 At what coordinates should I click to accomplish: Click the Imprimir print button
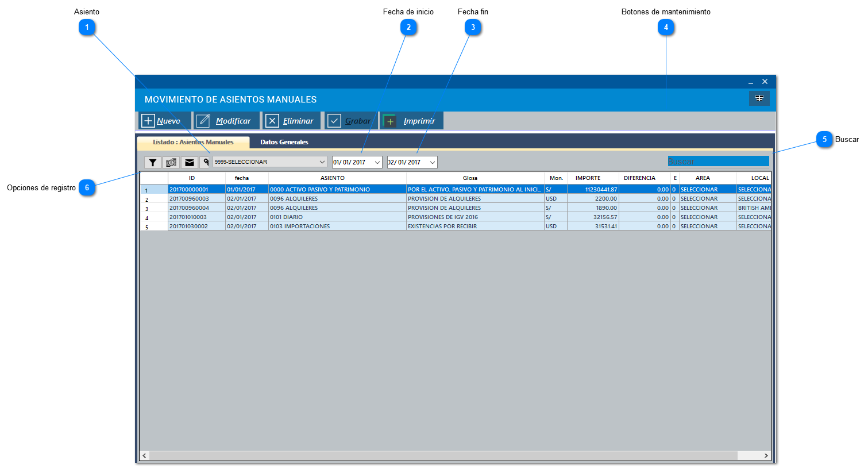click(411, 121)
